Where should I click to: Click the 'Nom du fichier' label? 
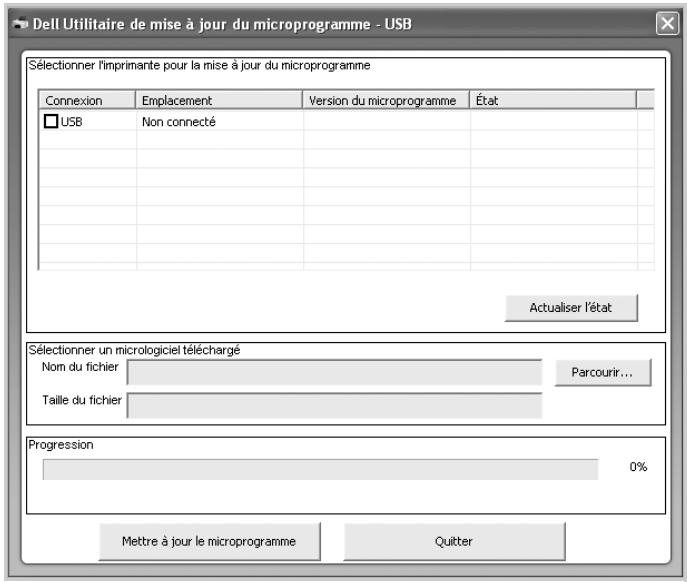point(80,367)
